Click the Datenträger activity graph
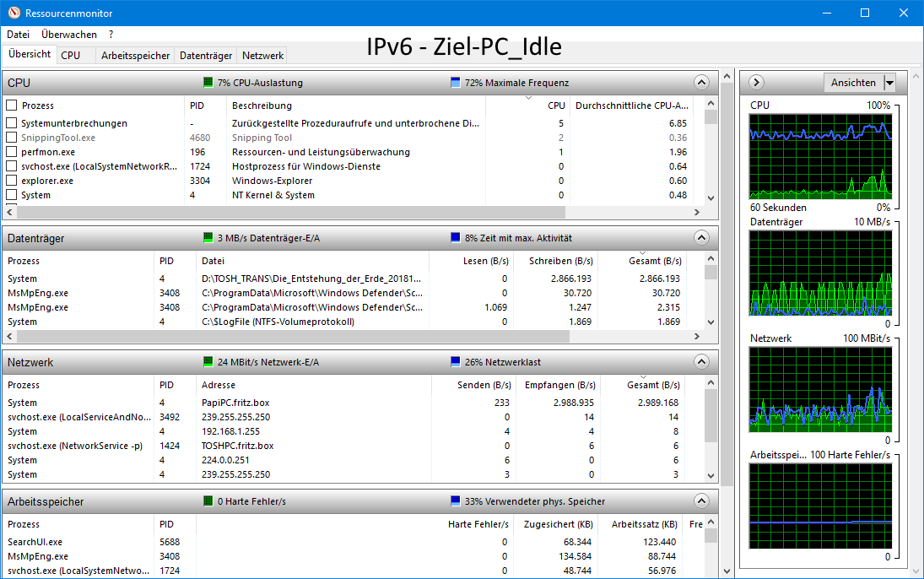 click(x=820, y=273)
